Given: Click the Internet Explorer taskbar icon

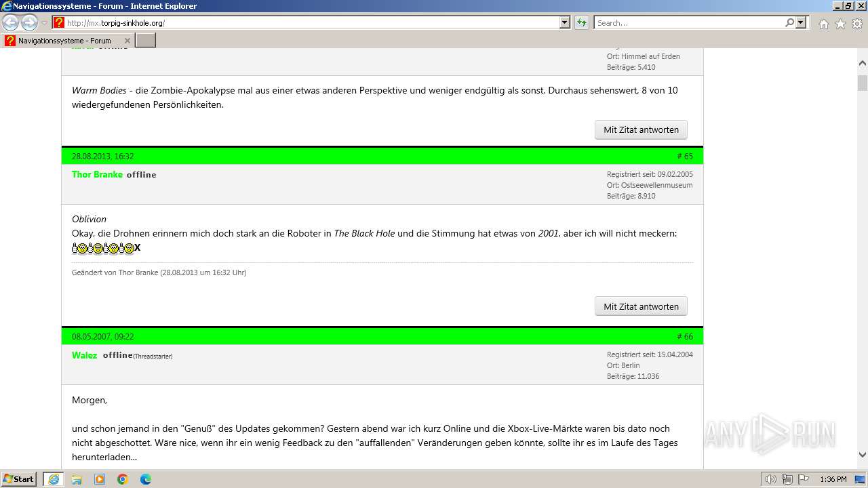Looking at the screenshot, I should (54, 479).
